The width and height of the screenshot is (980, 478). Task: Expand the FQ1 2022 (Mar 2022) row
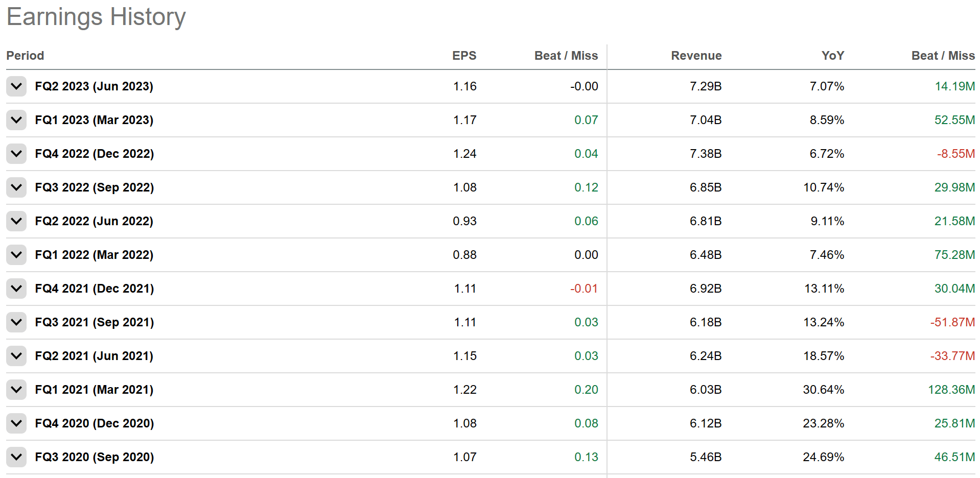[x=16, y=255]
